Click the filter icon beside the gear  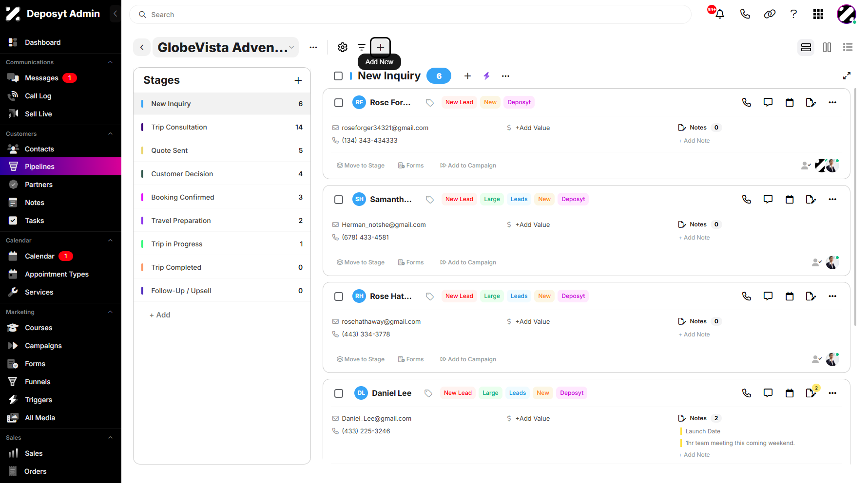362,47
